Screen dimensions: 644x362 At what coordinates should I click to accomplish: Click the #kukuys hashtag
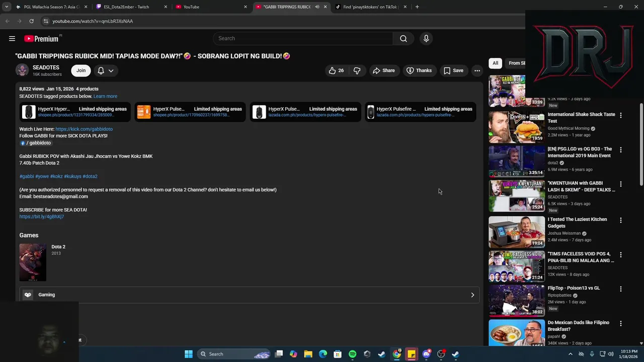(72, 176)
